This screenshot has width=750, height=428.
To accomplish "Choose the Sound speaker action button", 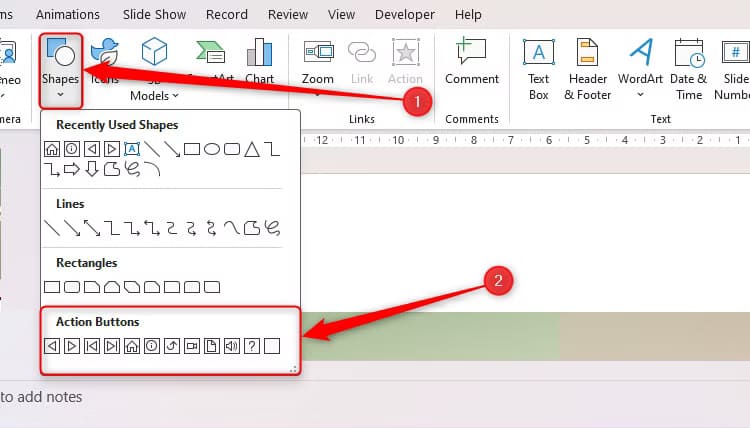I will (232, 346).
